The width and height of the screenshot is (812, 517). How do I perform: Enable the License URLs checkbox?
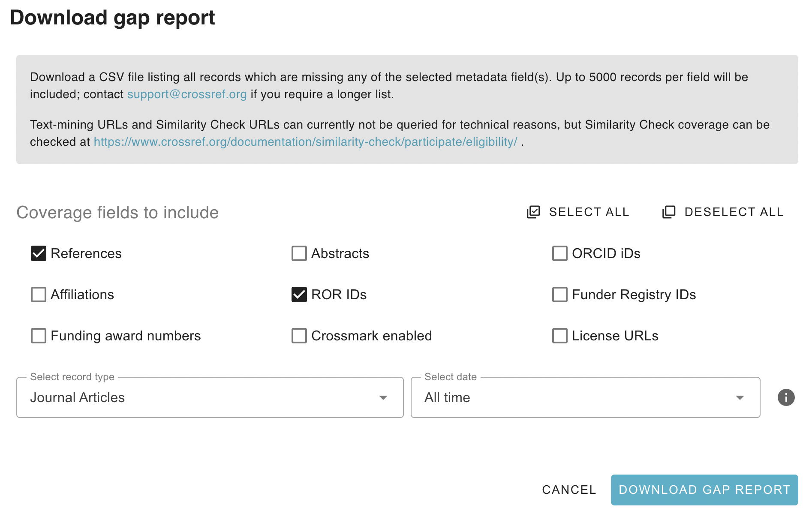pyautogui.click(x=559, y=336)
